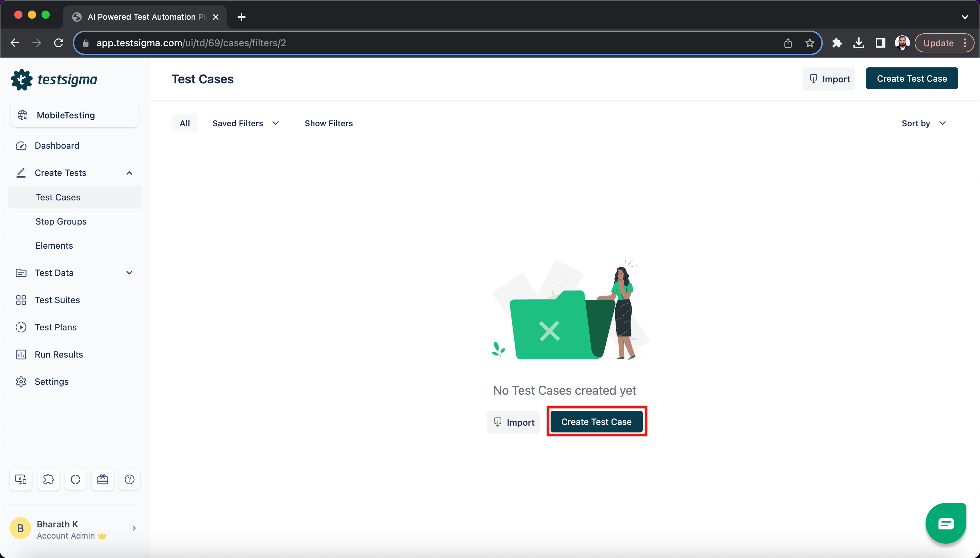This screenshot has width=980, height=558.
Task: Click the testsigma logo icon
Action: pos(21,79)
